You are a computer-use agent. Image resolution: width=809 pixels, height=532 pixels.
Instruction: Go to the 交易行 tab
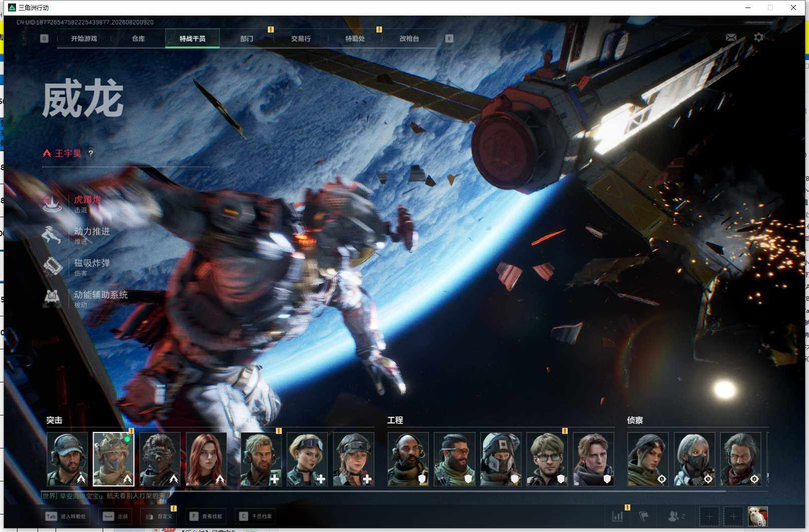click(x=301, y=39)
